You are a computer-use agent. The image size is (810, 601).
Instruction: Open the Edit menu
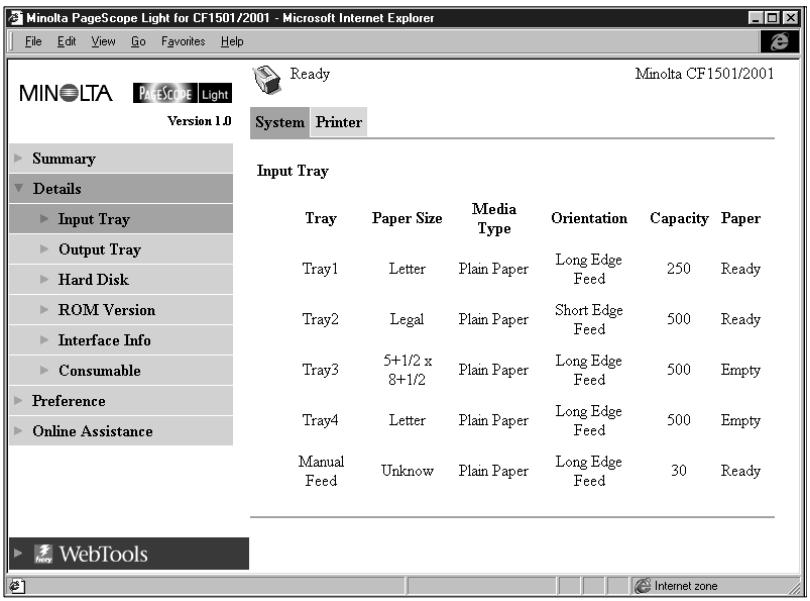click(66, 41)
